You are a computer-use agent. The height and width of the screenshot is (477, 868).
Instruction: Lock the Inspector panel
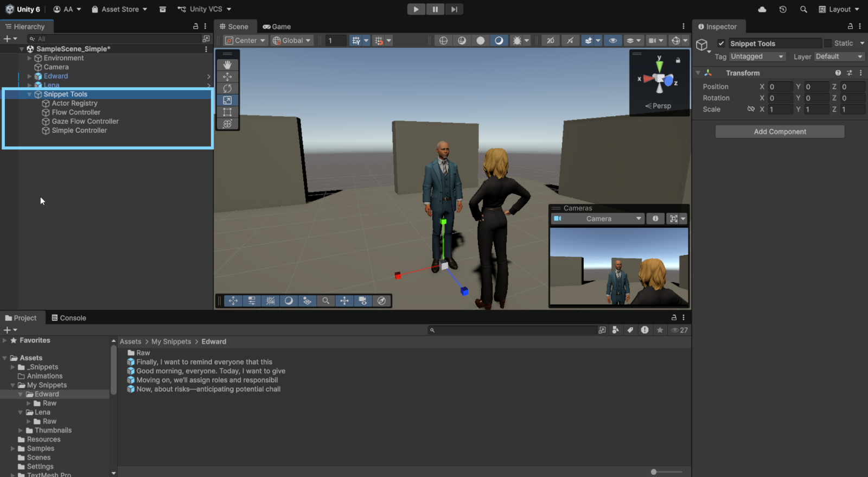click(x=850, y=26)
